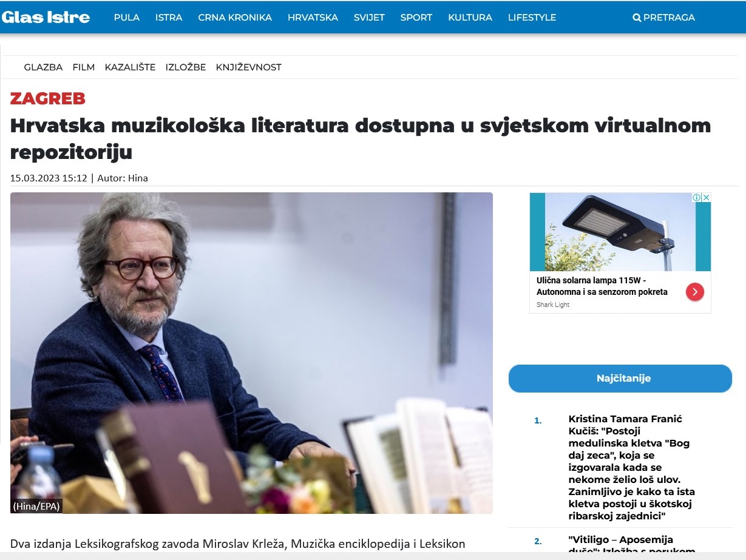This screenshot has height=560, width=746.
Task: Open the SPORT section
Action: pyautogui.click(x=416, y=18)
